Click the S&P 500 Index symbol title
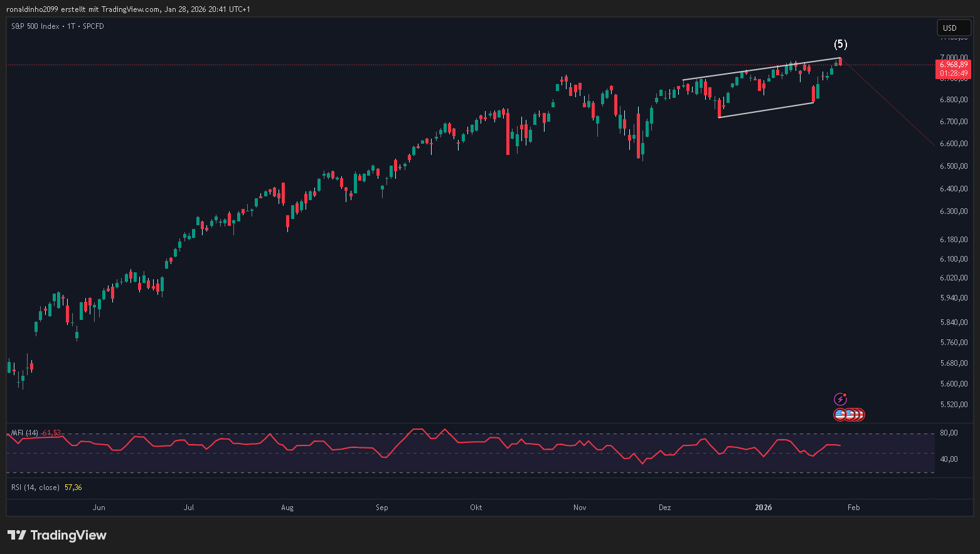 click(35, 26)
